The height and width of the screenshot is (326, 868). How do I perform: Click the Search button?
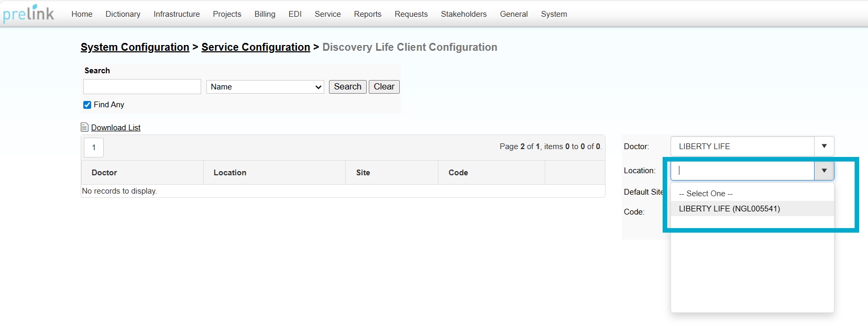(348, 87)
